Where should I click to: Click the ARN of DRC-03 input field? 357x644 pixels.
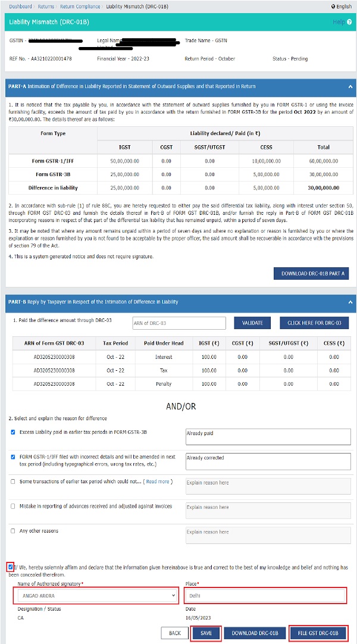click(179, 323)
